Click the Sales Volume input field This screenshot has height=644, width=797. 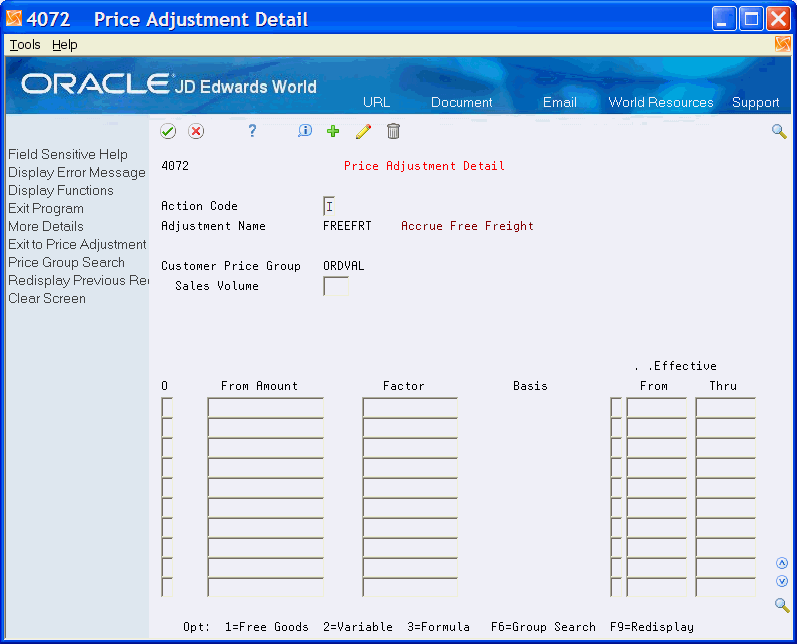coord(336,286)
